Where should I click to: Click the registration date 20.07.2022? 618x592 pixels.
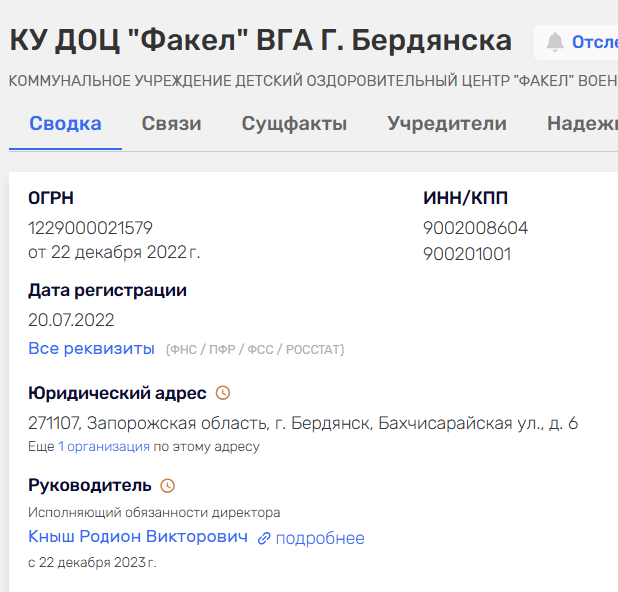click(71, 320)
